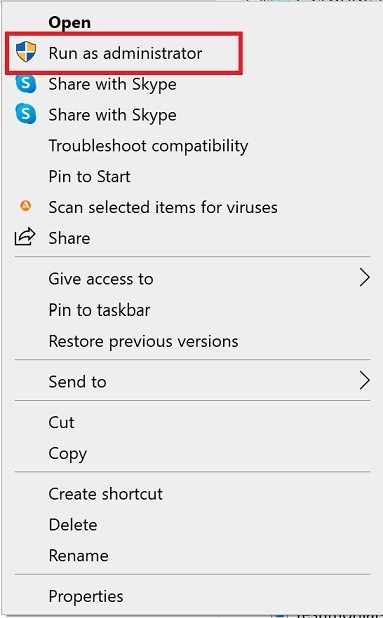Viewport: 383px width, 618px height.
Task: Click the Share arrow icon
Action: pos(25,237)
